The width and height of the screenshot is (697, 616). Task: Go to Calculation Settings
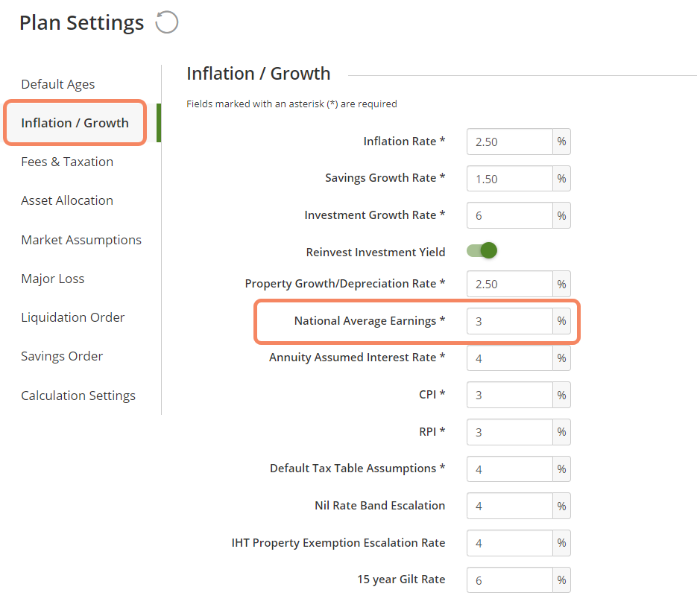78,396
